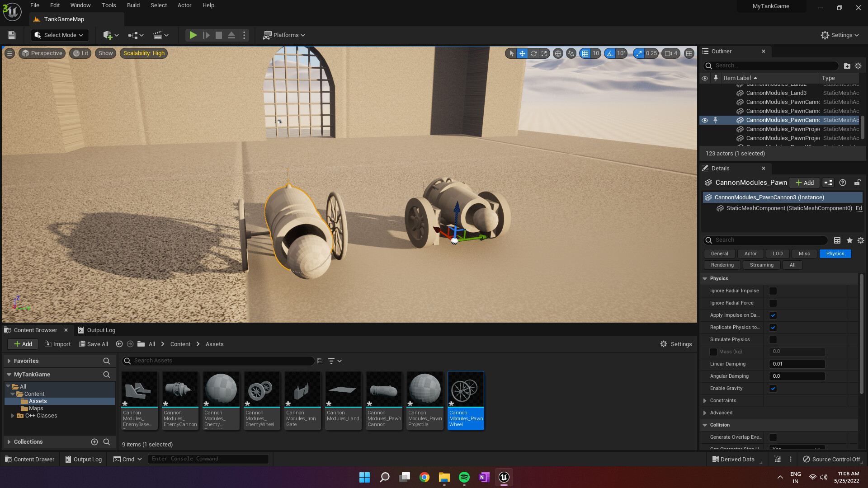Screen dimensions: 868x488
Task: Open the Build menu in menu bar
Action: point(132,5)
